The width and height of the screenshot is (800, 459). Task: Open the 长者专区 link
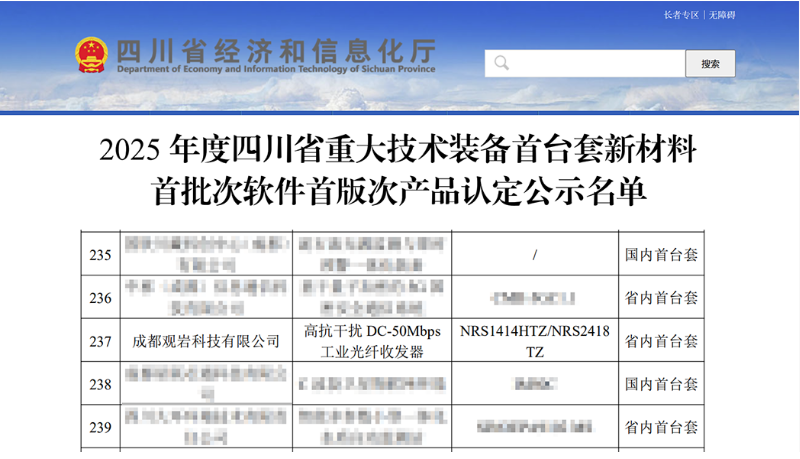[681, 15]
